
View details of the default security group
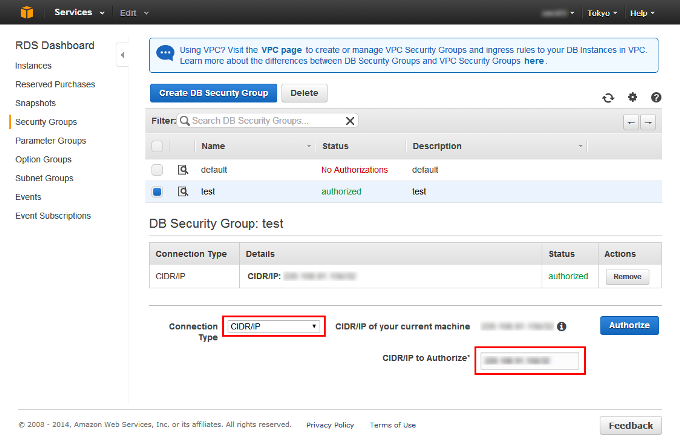coord(183,169)
